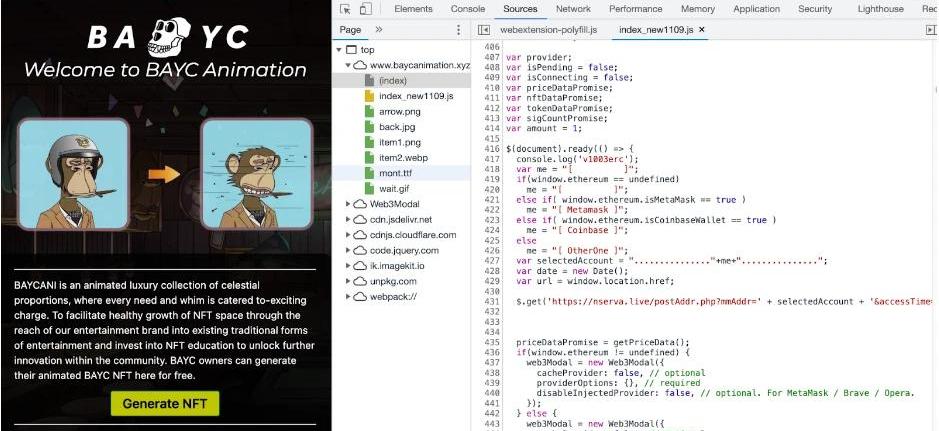Switch to the Performance tab

(x=635, y=9)
